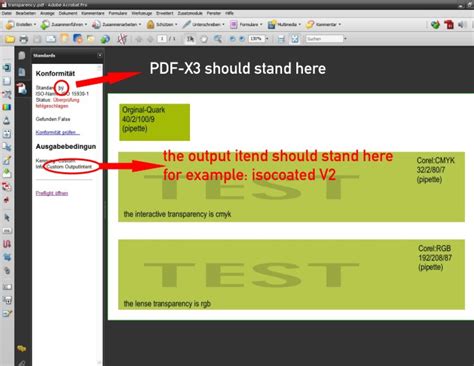The width and height of the screenshot is (474, 366).
Task: Click the Gefunden False text
Action: tap(53, 119)
